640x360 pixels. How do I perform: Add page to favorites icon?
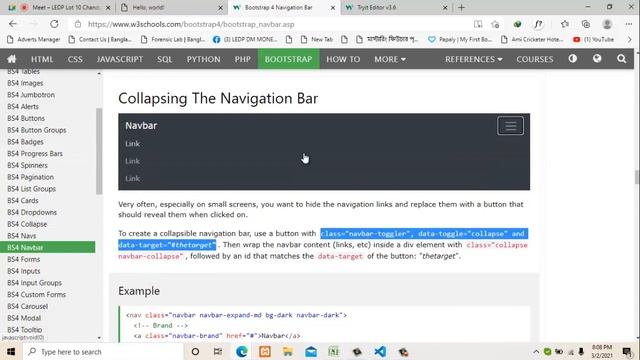[x=495, y=24]
